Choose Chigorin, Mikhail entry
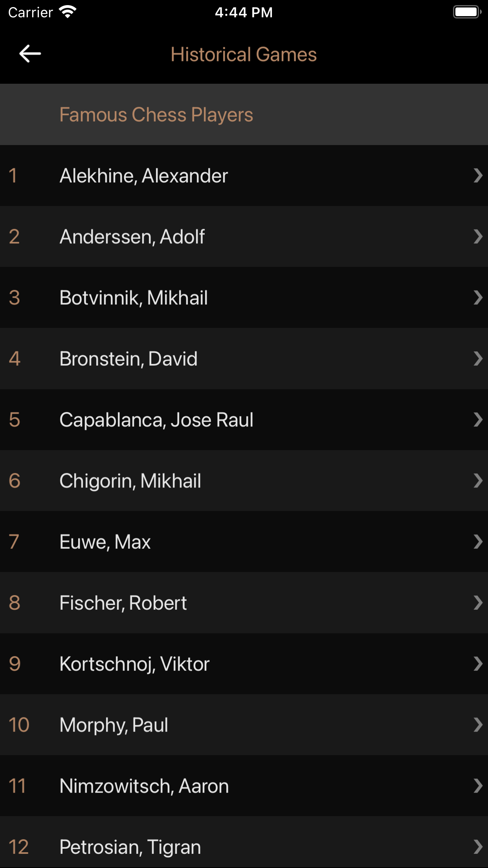Viewport: 488px width, 868px height. click(244, 480)
